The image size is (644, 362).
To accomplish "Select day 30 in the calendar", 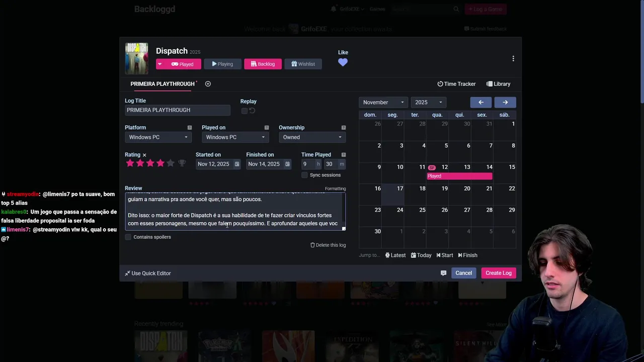I will (x=370, y=237).
